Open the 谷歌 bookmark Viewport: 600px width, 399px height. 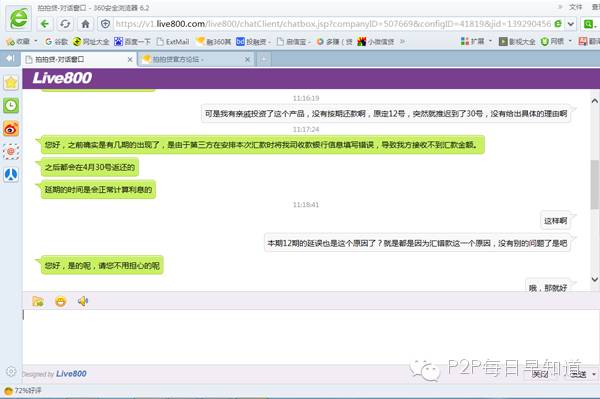click(56, 41)
